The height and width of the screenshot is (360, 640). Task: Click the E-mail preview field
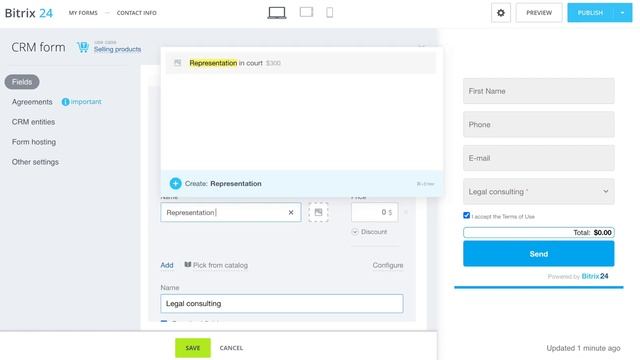click(538, 158)
